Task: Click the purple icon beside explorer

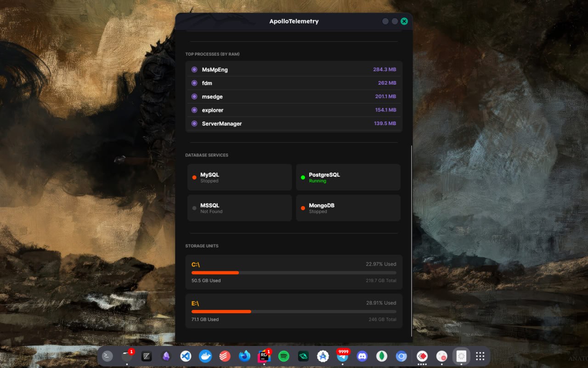Action: coord(194,110)
